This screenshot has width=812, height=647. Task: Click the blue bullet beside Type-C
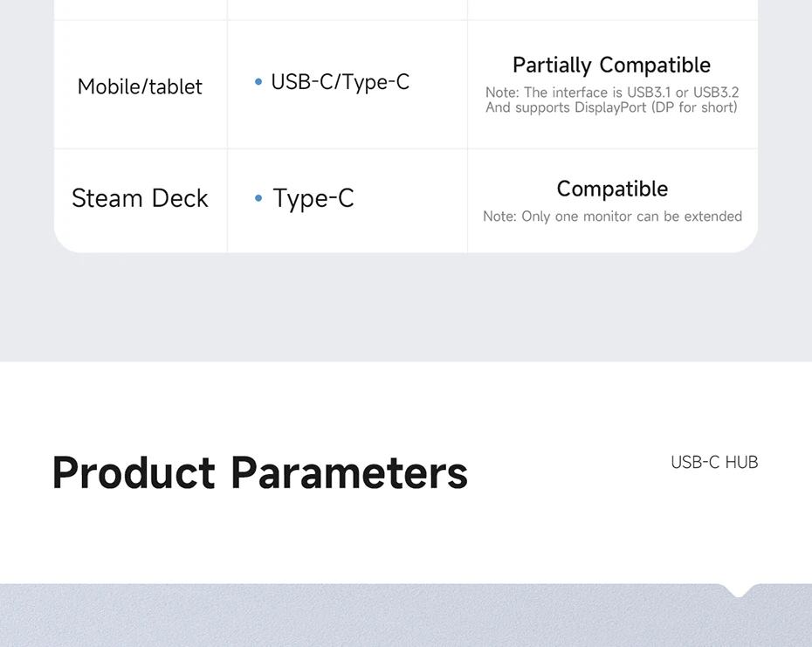click(258, 198)
